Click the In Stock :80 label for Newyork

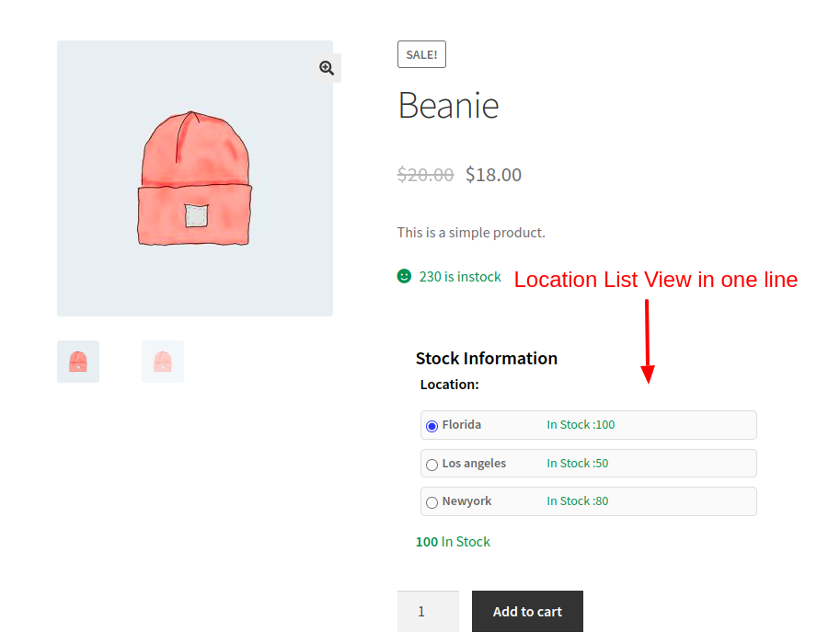[x=577, y=500]
